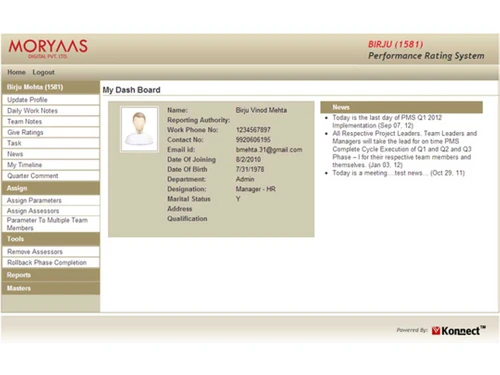
Task: Click the Moryaas Digital logo
Action: pyautogui.click(x=48, y=49)
